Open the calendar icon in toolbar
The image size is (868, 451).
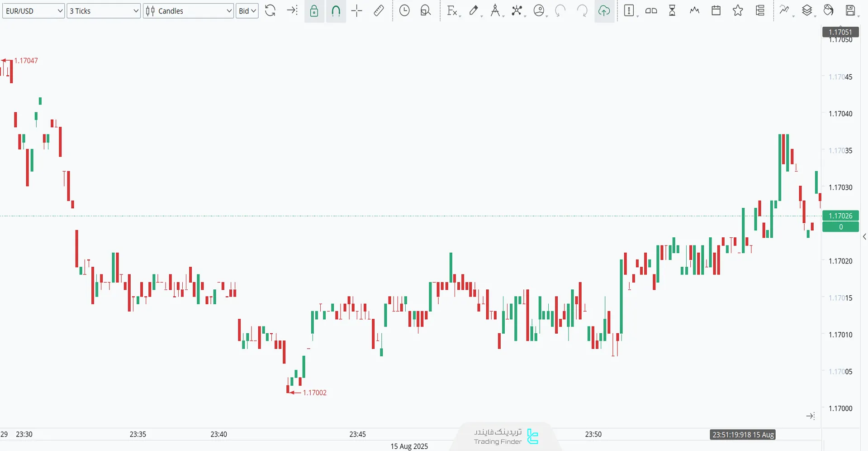click(x=716, y=11)
